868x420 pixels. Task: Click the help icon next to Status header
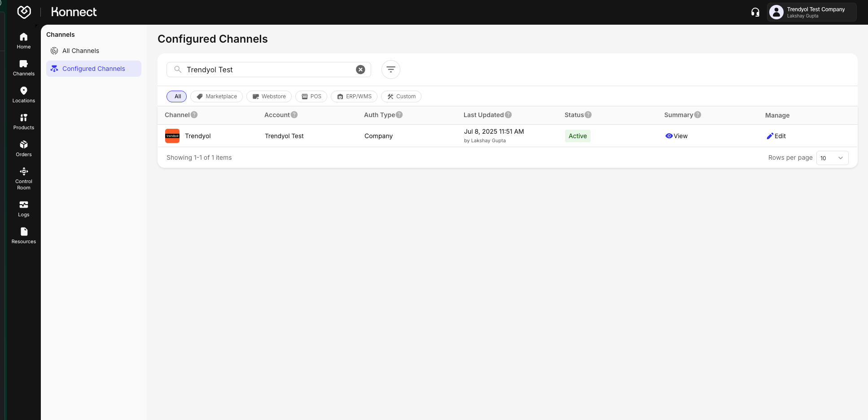[588, 115]
